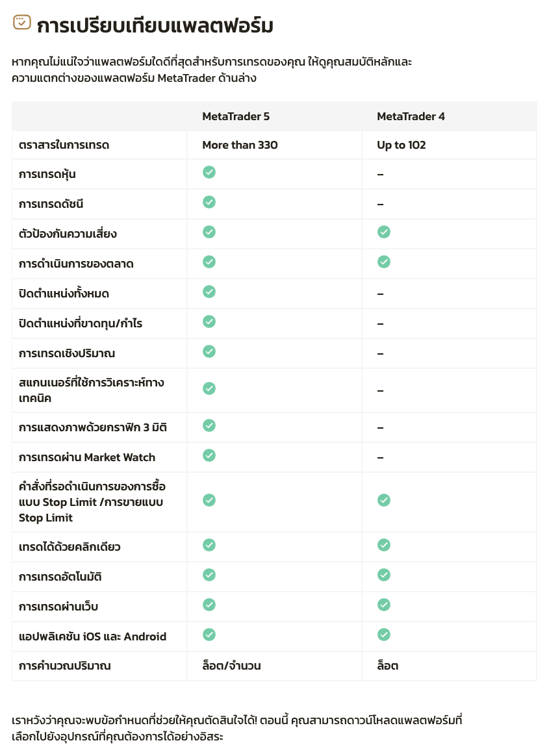Click the การเปรียบเทียบแพลตฟอร์ม heading text
Screen dimensions: 547x756
tap(155, 26)
